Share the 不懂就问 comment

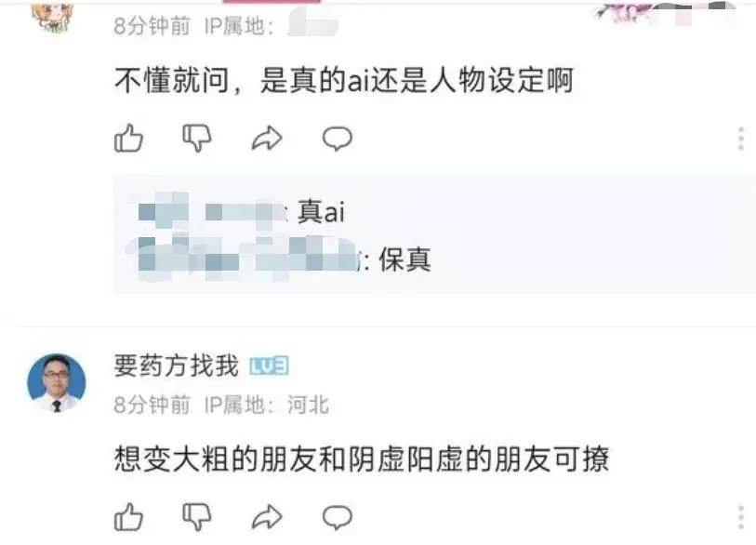point(267,139)
